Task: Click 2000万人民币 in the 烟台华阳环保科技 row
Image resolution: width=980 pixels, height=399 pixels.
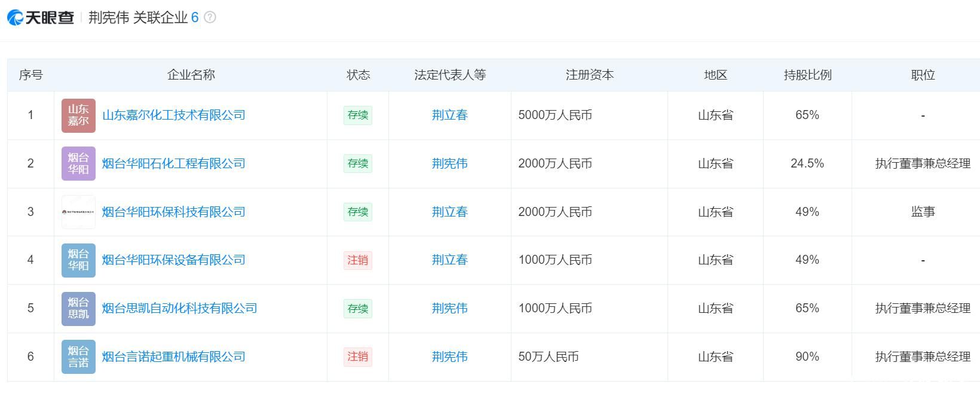Action: tap(555, 212)
